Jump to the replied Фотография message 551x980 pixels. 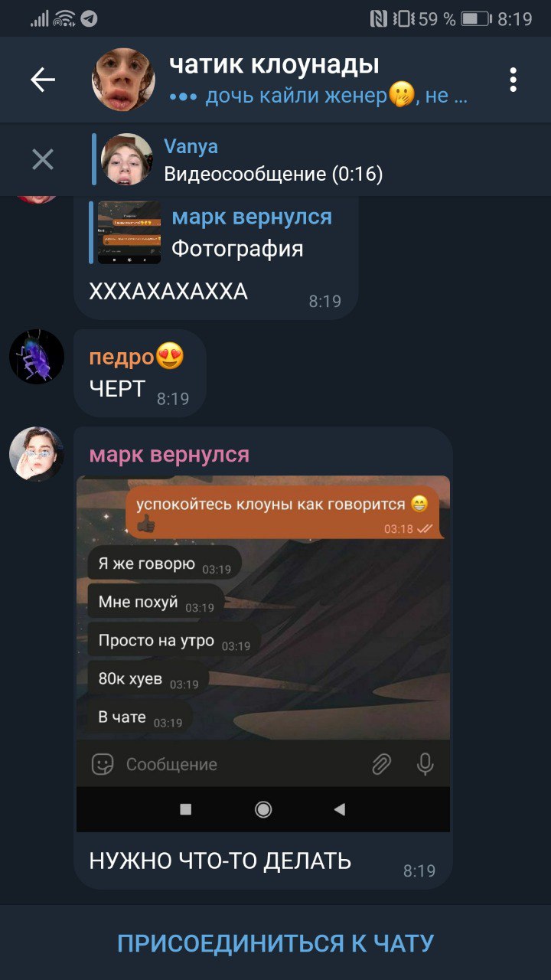214,233
